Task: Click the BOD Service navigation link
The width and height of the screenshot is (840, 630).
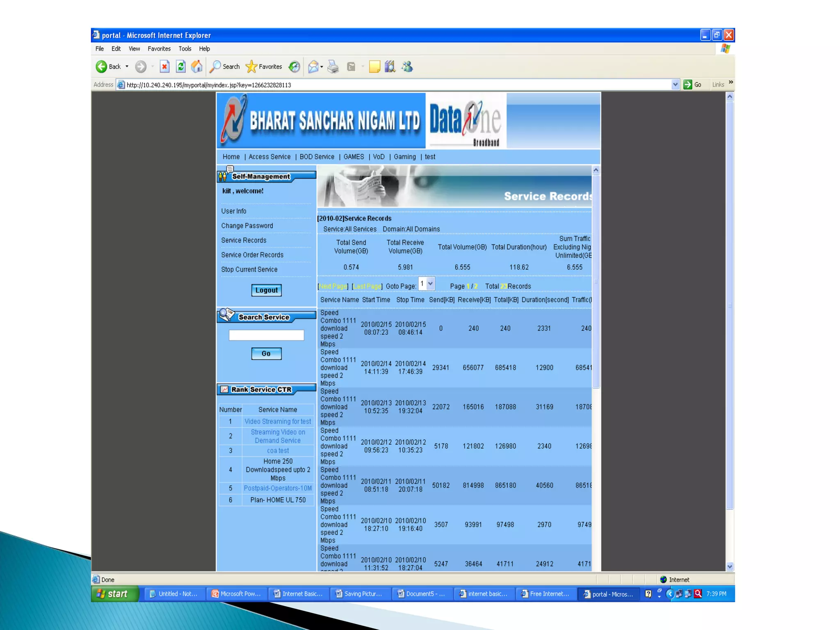Action: point(317,157)
